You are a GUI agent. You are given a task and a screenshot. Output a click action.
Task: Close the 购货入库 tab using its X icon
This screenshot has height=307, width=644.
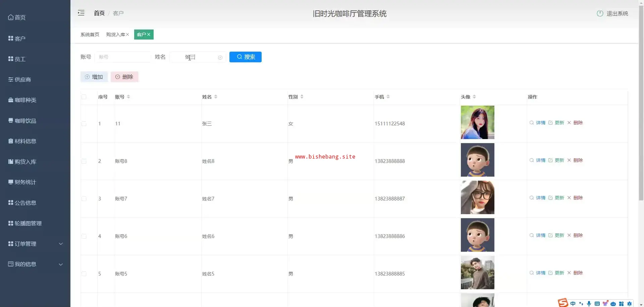coord(127,35)
